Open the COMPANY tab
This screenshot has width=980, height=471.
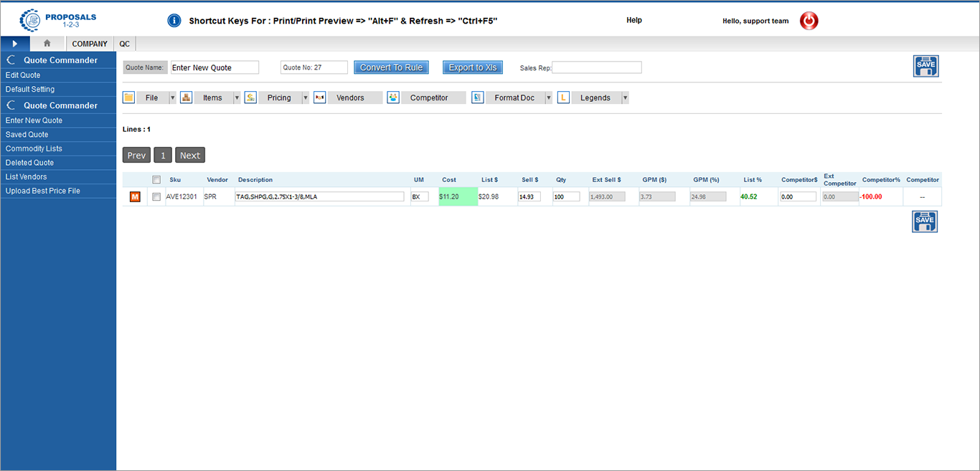click(90, 44)
